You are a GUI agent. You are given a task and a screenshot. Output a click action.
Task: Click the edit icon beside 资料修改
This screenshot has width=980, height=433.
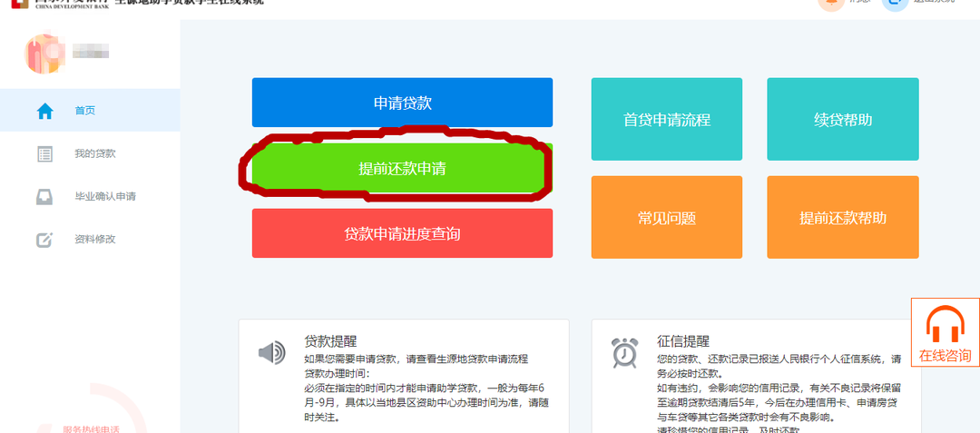coord(44,241)
